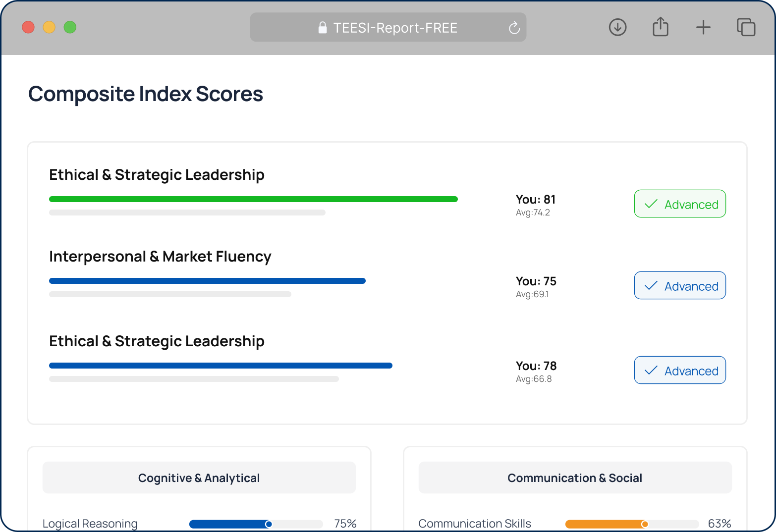776x532 pixels.
Task: Add a new tab with the plus icon
Action: click(703, 27)
